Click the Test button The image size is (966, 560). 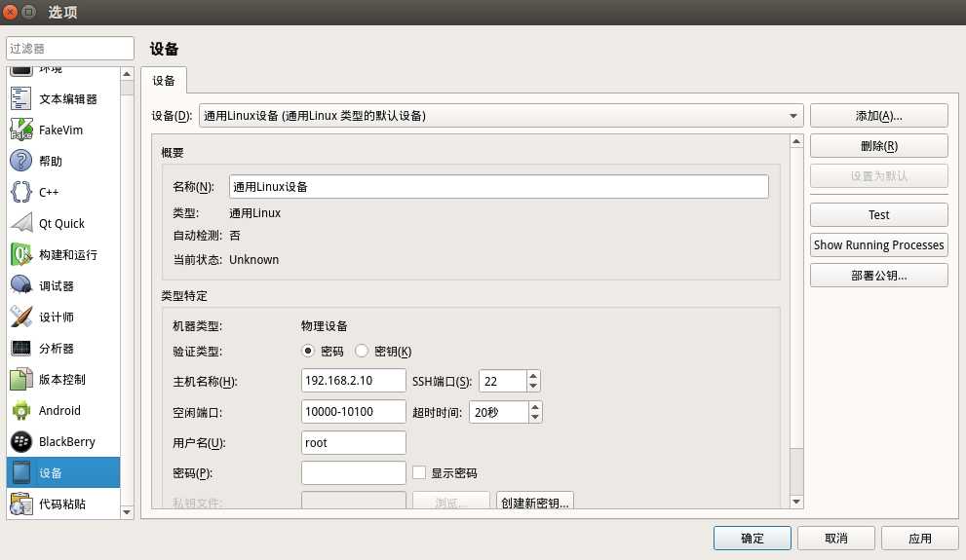click(878, 215)
